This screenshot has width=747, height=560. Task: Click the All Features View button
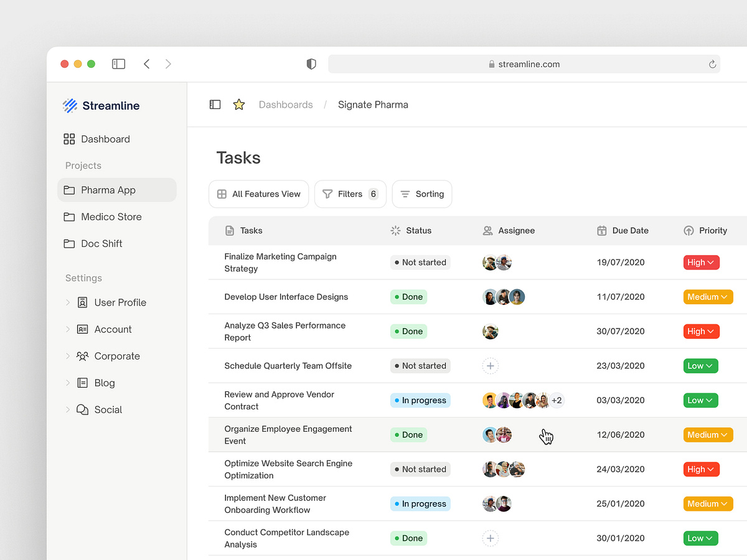coord(258,194)
